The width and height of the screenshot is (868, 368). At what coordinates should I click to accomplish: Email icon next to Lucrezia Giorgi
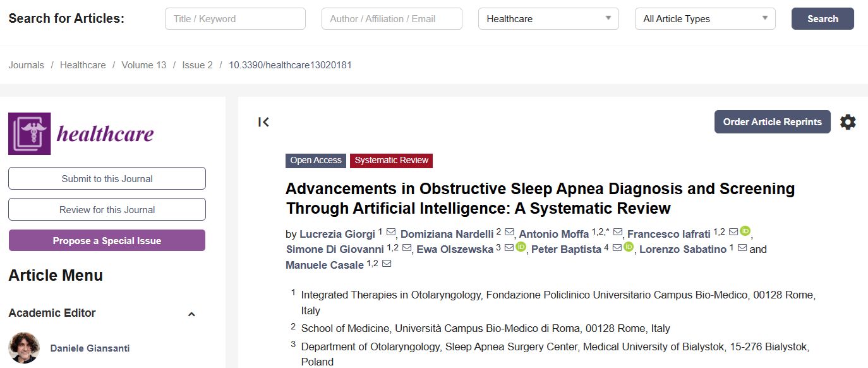coord(390,232)
